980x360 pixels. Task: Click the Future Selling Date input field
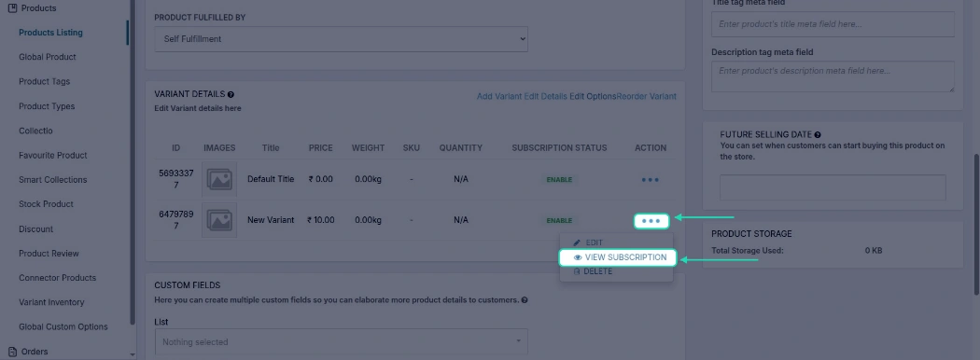point(833,187)
